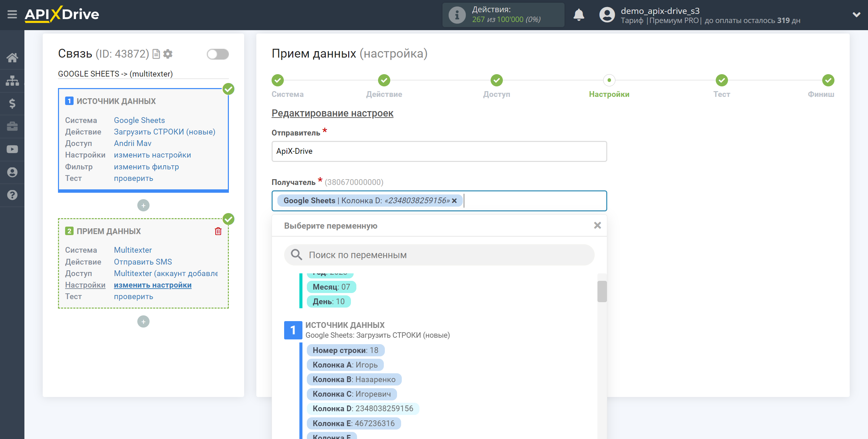Click Загрузить СТРОКИ (новые) action link

click(x=164, y=132)
